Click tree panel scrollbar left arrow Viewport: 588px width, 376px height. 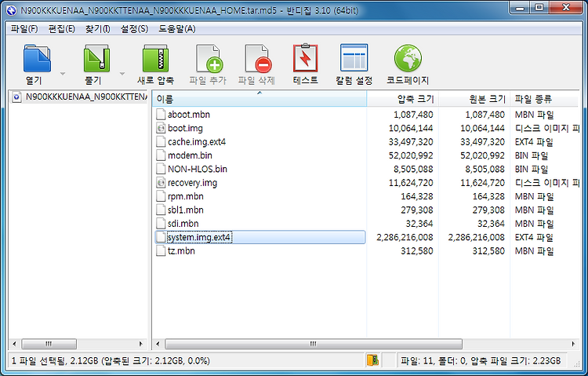[x=14, y=344]
